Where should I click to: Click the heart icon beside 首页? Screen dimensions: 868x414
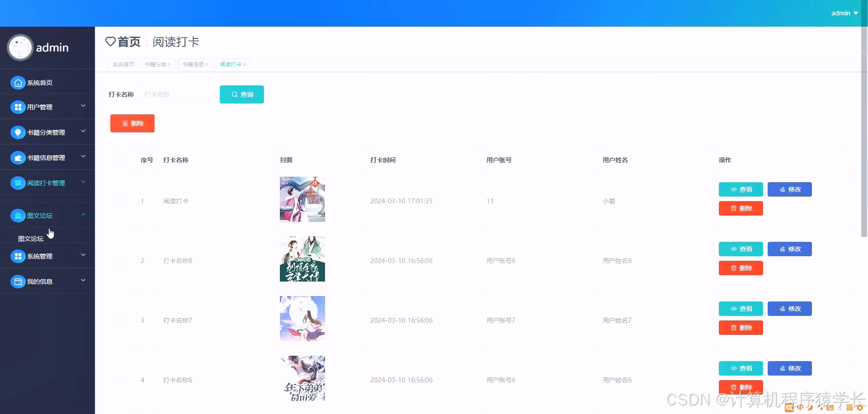click(110, 42)
